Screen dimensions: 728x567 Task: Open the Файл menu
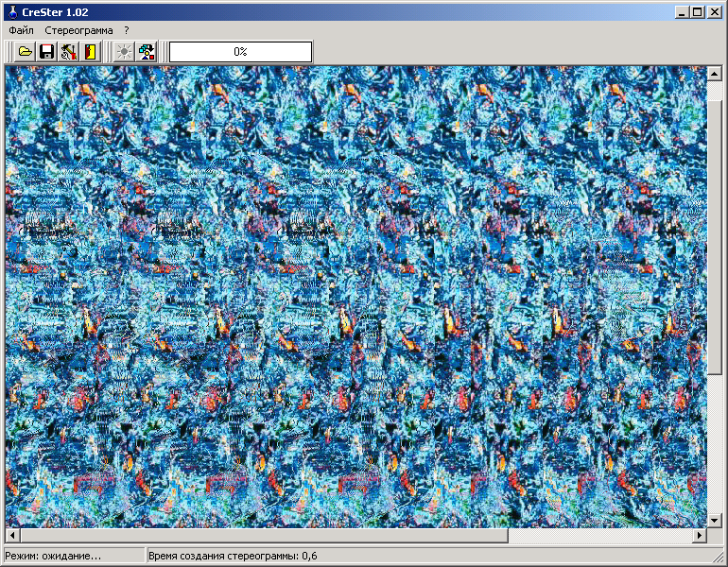click(x=22, y=30)
